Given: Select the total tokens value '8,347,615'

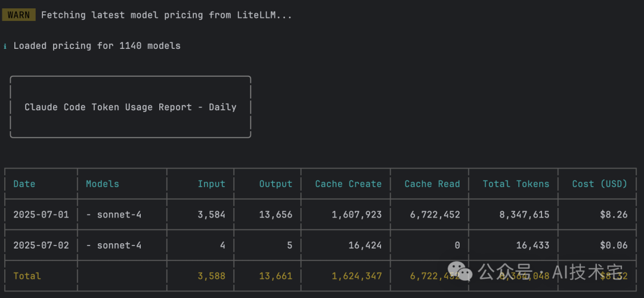Looking at the screenshot, I should click(525, 215).
